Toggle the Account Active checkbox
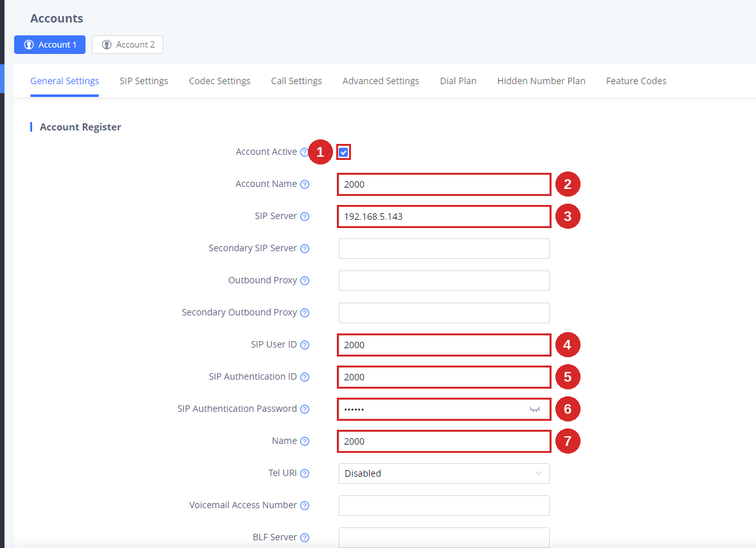The image size is (756, 548). (343, 152)
